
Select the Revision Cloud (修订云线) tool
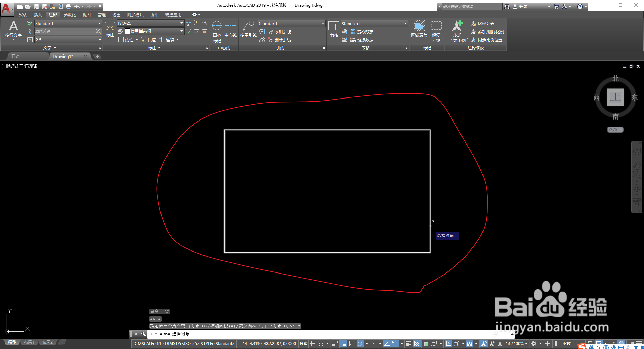[x=436, y=32]
